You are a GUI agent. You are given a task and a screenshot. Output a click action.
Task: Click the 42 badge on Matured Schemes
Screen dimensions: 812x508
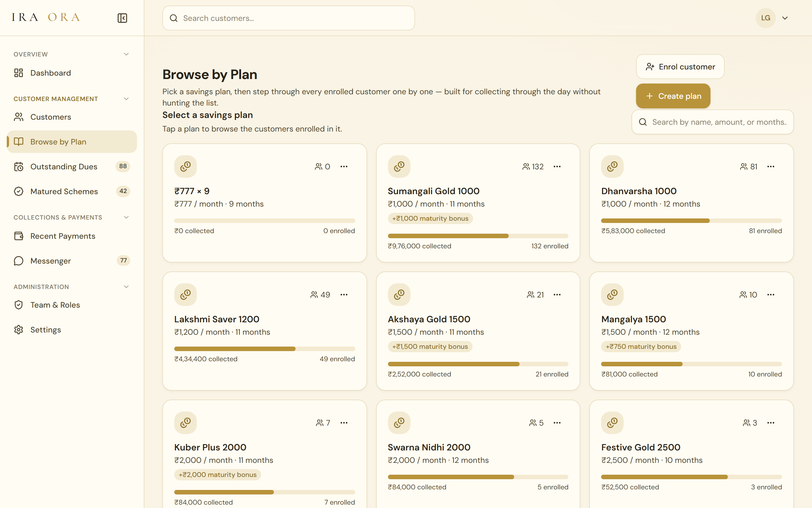[x=123, y=191]
